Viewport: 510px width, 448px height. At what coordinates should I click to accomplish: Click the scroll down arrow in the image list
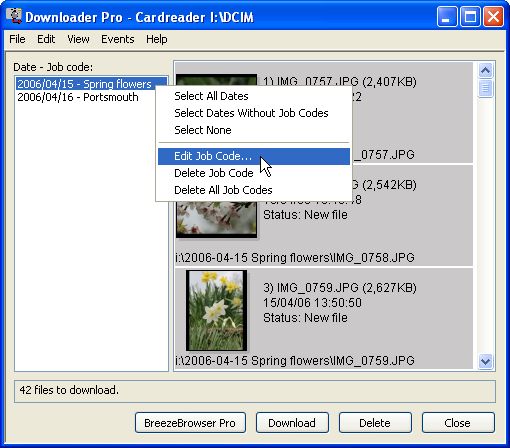click(x=485, y=361)
